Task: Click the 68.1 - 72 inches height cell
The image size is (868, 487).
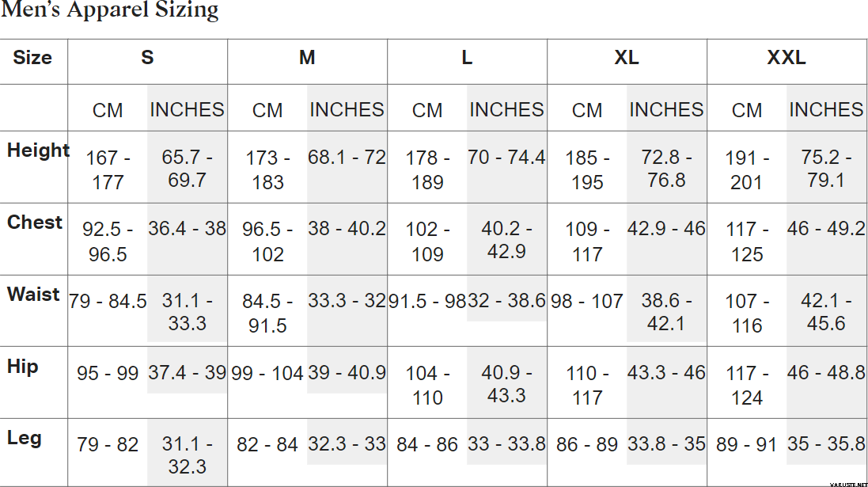Action: tap(347, 158)
